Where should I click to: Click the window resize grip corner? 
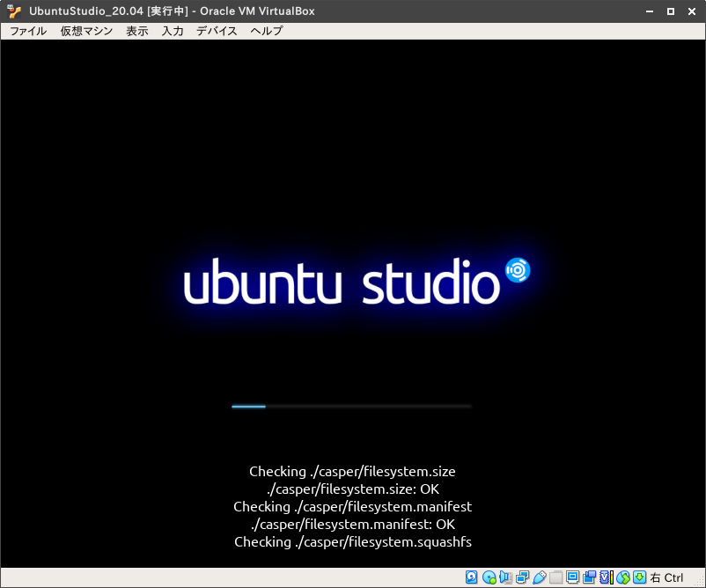pos(700,582)
